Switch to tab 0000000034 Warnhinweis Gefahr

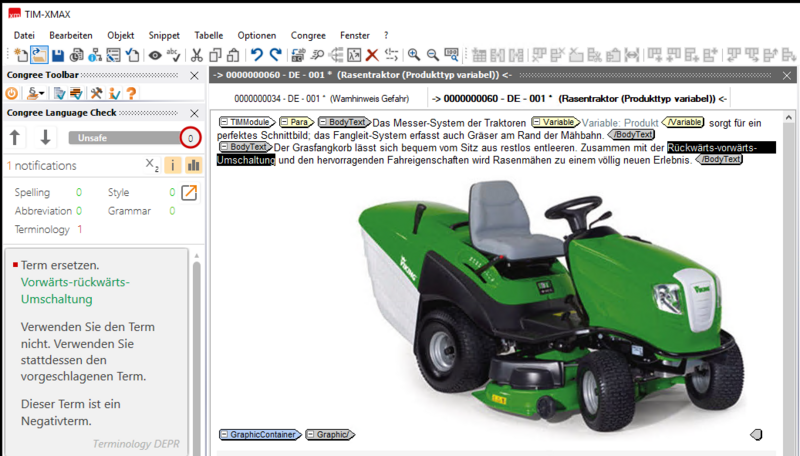(321, 98)
